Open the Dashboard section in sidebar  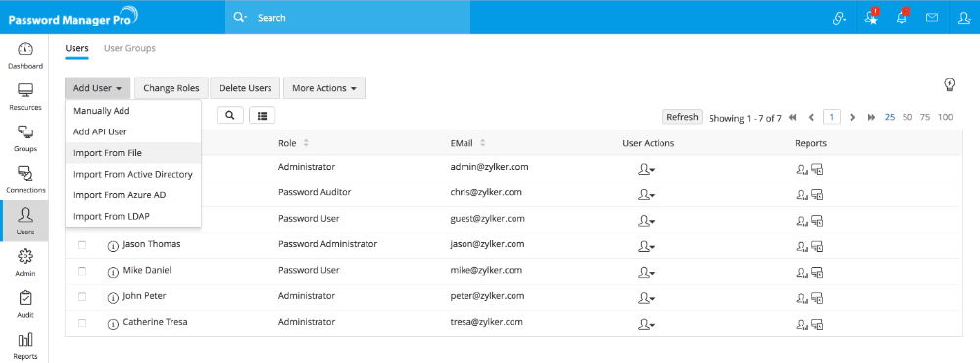[x=25, y=56]
